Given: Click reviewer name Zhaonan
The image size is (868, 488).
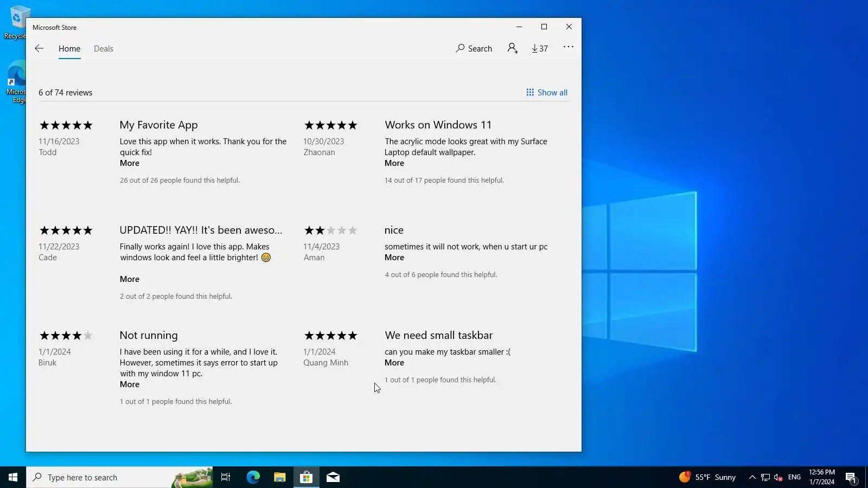Looking at the screenshot, I should (x=320, y=152).
